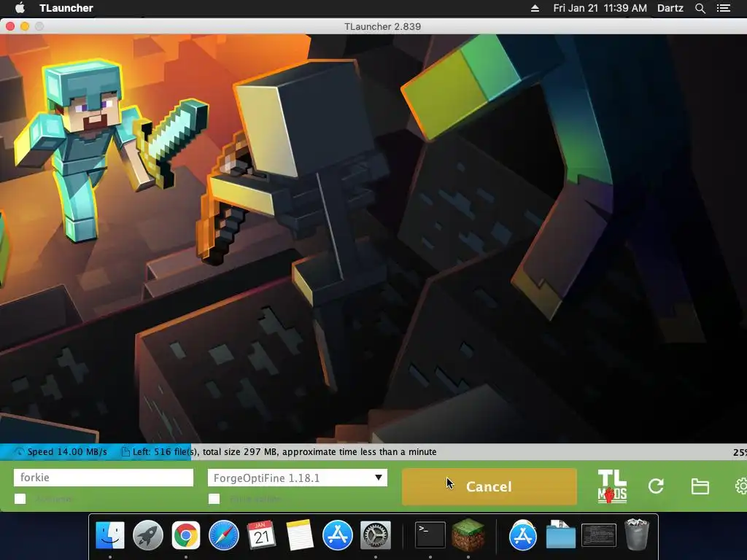Toggle the Force update checkbox

pos(214,499)
